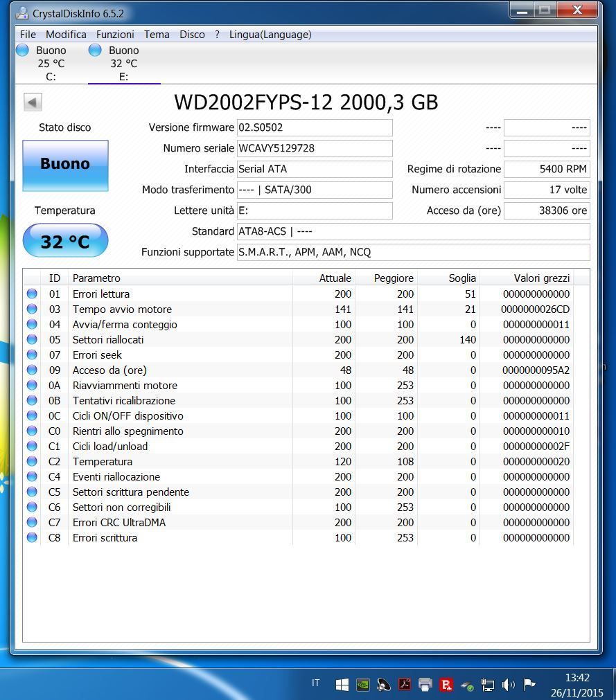Click raw value 0000000095A2
Viewport: 616px width, 700px height.
pos(536,370)
